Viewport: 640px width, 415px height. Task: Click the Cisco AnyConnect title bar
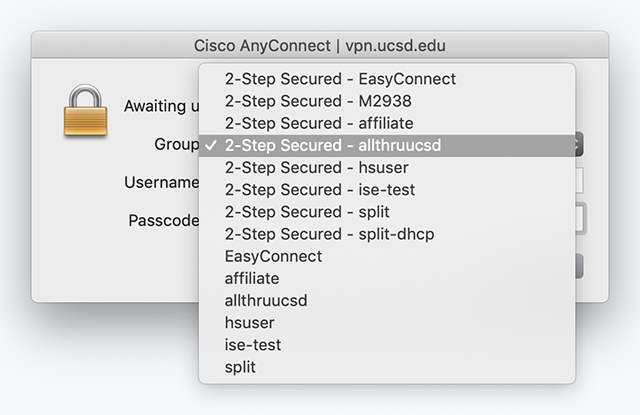coord(320,45)
